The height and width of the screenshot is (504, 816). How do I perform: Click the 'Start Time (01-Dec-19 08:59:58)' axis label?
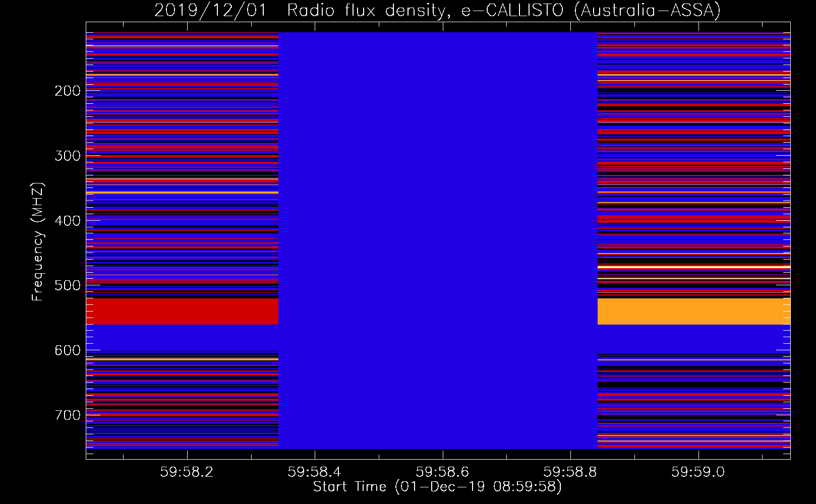click(437, 487)
